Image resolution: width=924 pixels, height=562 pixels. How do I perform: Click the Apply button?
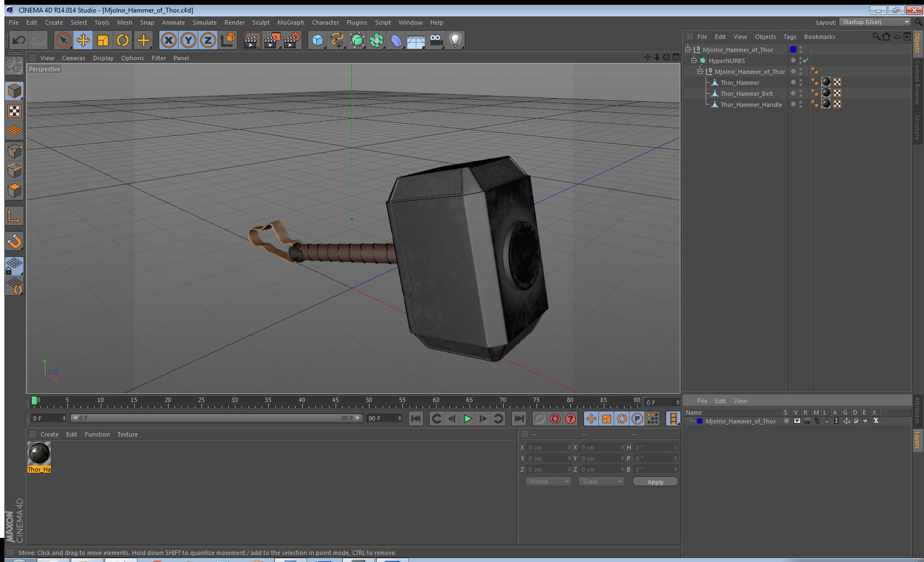click(x=655, y=482)
